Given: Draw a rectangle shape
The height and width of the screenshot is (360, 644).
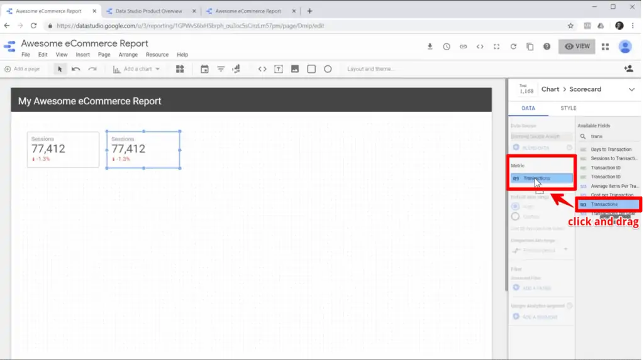Looking at the screenshot, I should [311, 69].
